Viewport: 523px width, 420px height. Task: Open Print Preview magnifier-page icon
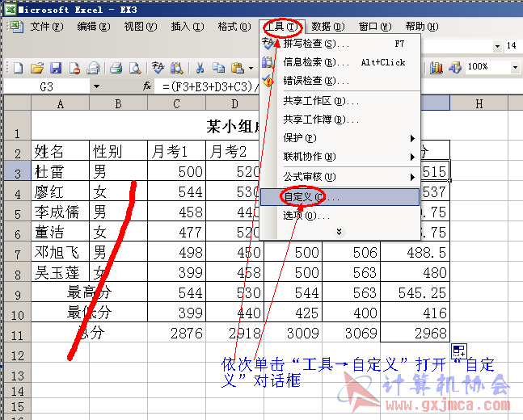point(135,68)
